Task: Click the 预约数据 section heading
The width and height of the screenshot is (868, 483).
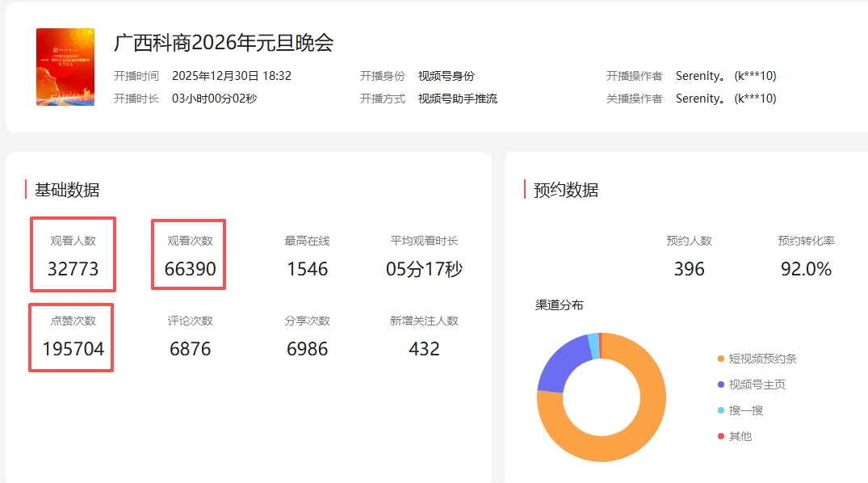Action: [566, 190]
